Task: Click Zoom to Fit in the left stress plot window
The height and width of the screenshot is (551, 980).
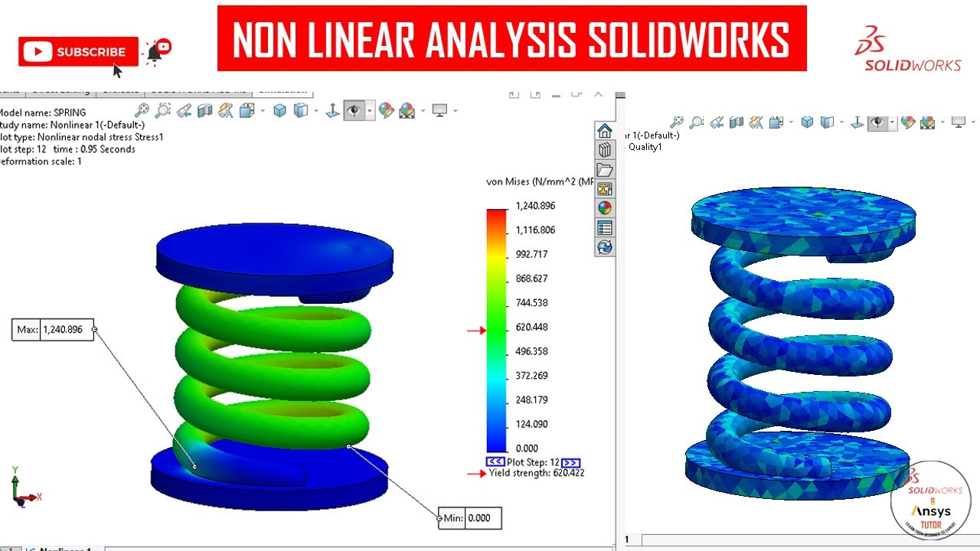Action: point(142,111)
